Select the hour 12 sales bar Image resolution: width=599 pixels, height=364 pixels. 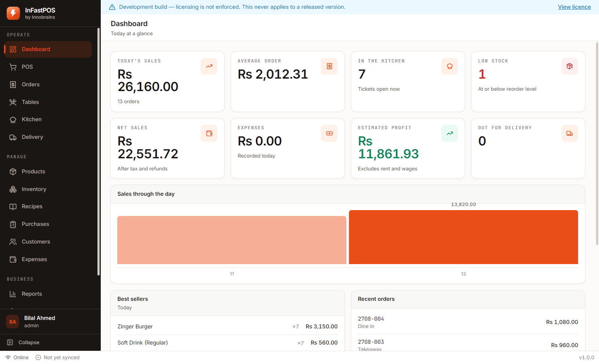pyautogui.click(x=463, y=237)
